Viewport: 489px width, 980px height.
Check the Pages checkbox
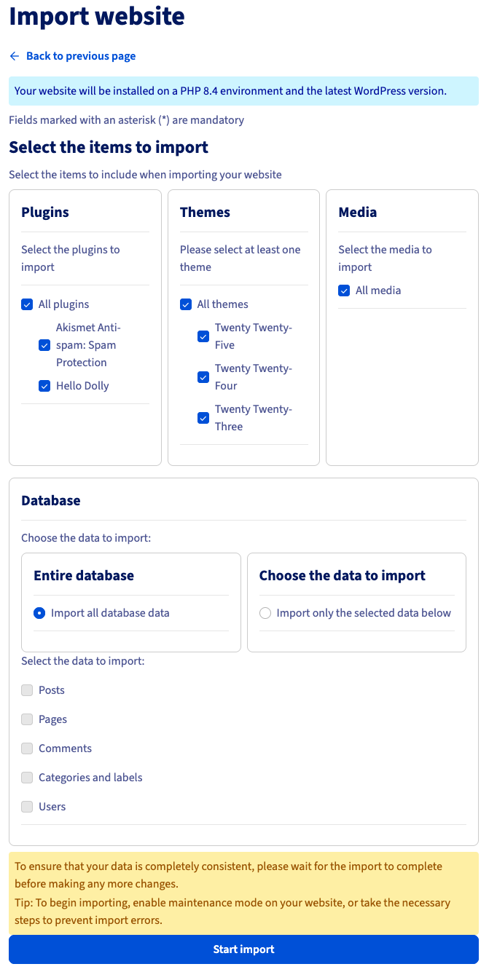(27, 719)
